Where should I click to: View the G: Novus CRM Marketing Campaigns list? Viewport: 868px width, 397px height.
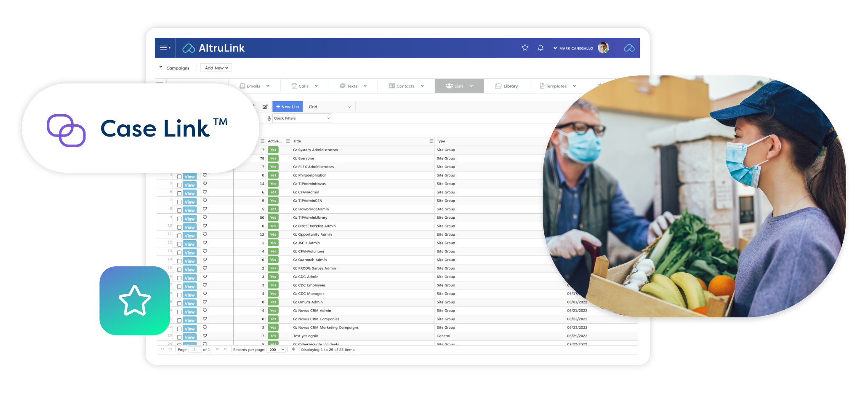click(x=190, y=329)
